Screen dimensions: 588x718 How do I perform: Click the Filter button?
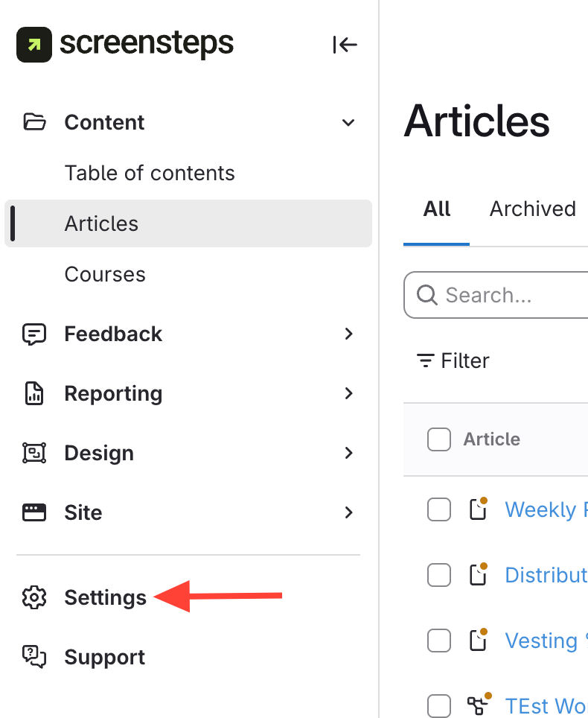coord(453,360)
